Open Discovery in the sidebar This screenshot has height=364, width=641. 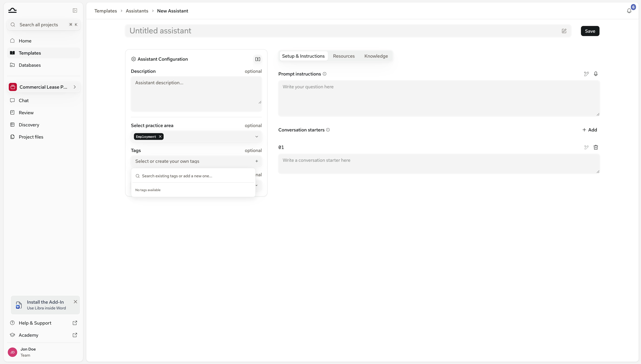click(x=44, y=125)
